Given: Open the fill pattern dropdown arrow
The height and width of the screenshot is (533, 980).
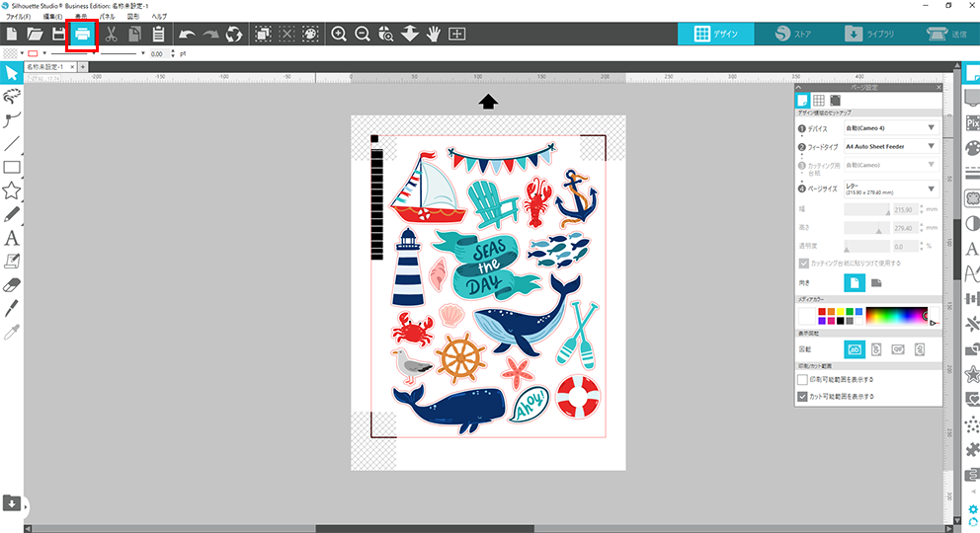Looking at the screenshot, I should coord(22,53).
